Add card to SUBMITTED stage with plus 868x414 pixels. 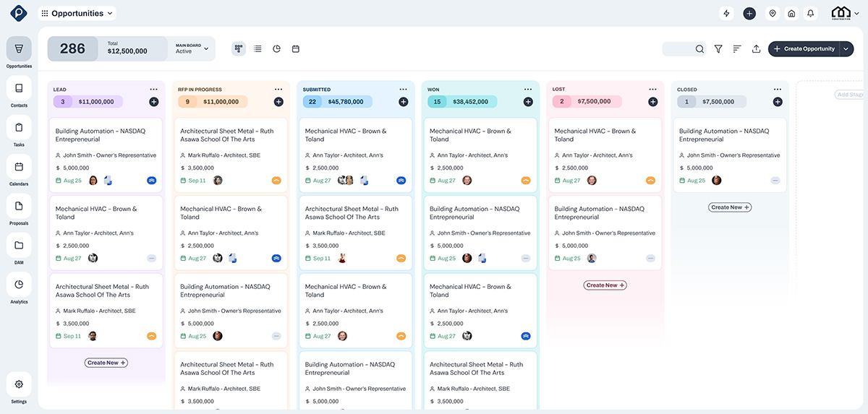pos(403,102)
